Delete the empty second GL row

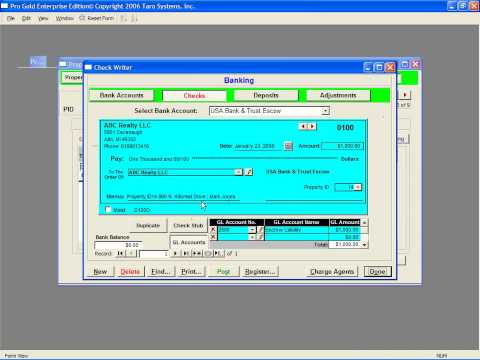coord(213,237)
